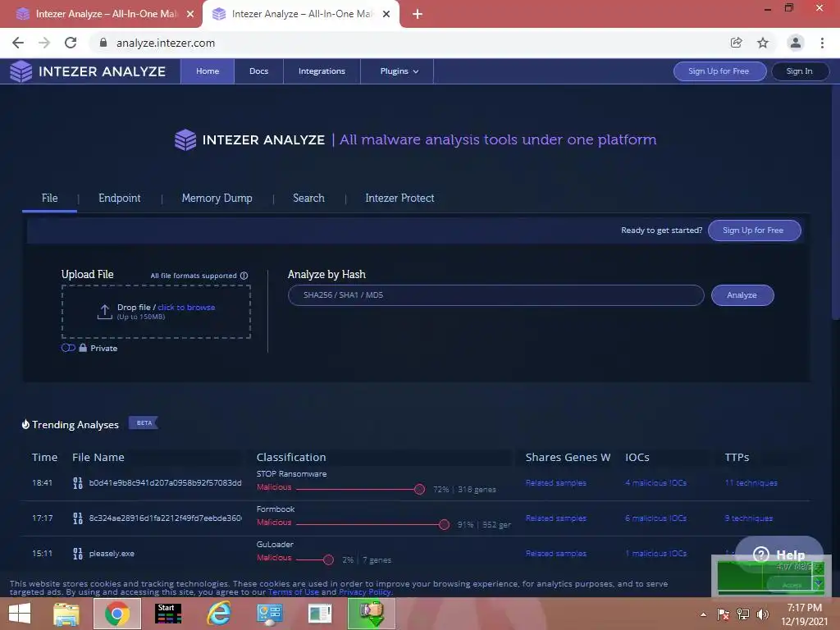Image resolution: width=840 pixels, height=630 pixels.
Task: Switch to the Memory Dump tab
Action: [x=217, y=199]
